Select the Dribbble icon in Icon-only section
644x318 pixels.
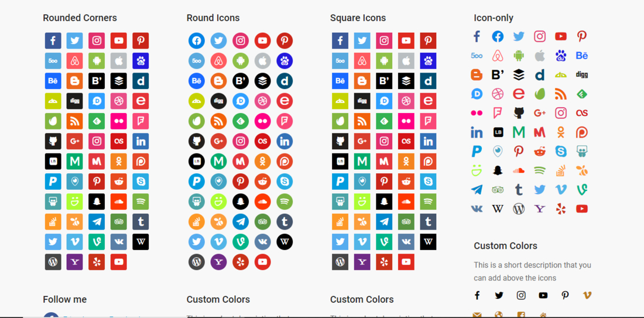point(498,94)
